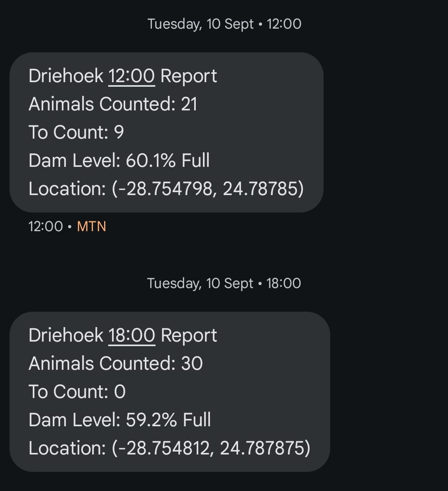Screen dimensions: 448x491
Task: Select the Animals Counted: 21 line
Action: 113,104
